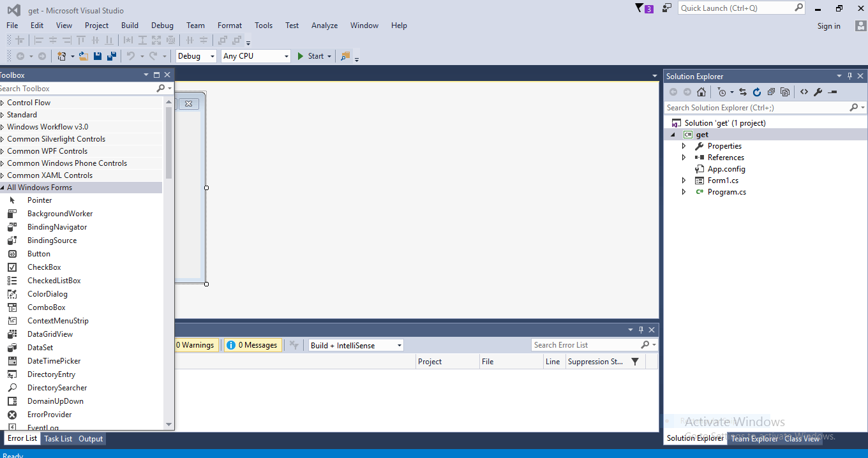Expand References node in Solution Explorer
Screen dimensions: 868x458
(x=684, y=158)
